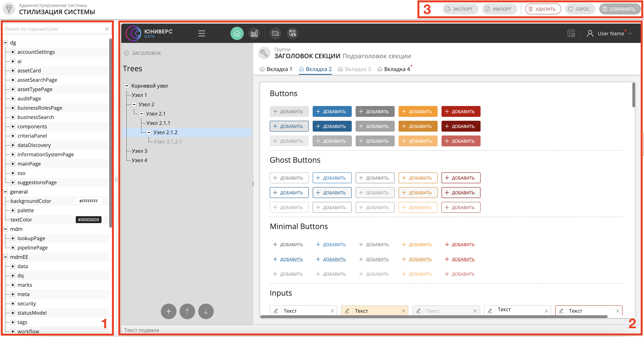Clear the parameter search field with X
644x337 pixels.
pyautogui.click(x=107, y=29)
